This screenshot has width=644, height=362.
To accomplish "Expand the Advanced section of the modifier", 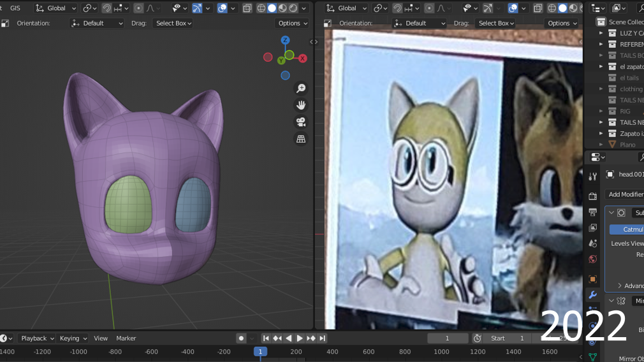I will (x=629, y=286).
